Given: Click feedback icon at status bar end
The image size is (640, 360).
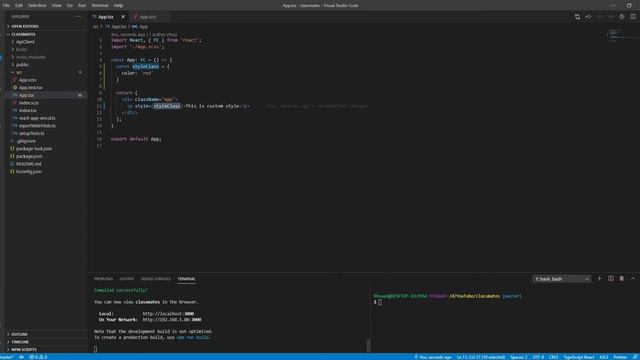Looking at the screenshot, I should (635, 357).
